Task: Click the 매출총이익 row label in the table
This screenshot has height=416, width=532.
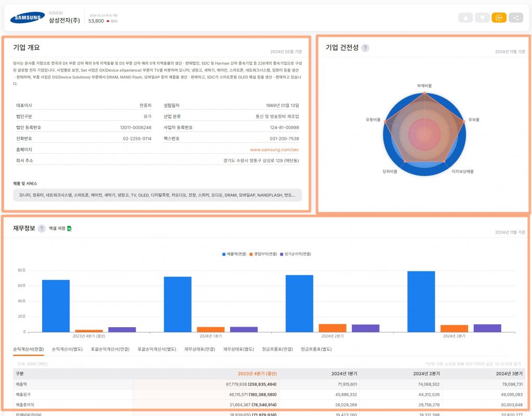Action: click(x=25, y=405)
